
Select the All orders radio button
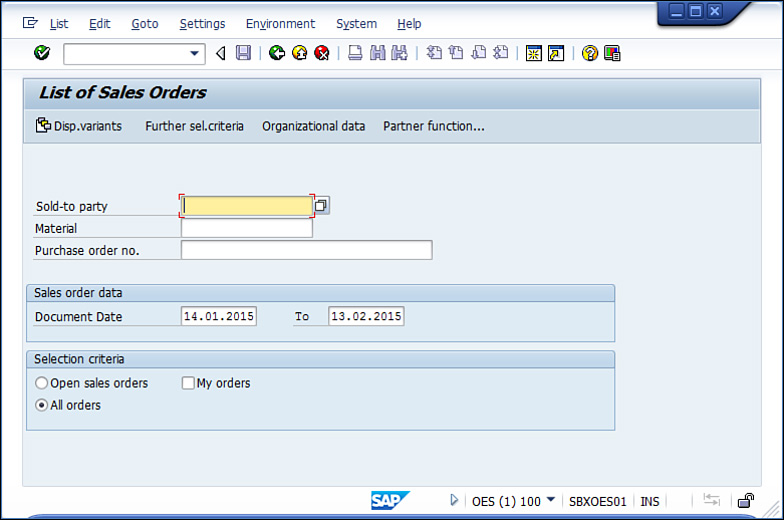tap(42, 405)
